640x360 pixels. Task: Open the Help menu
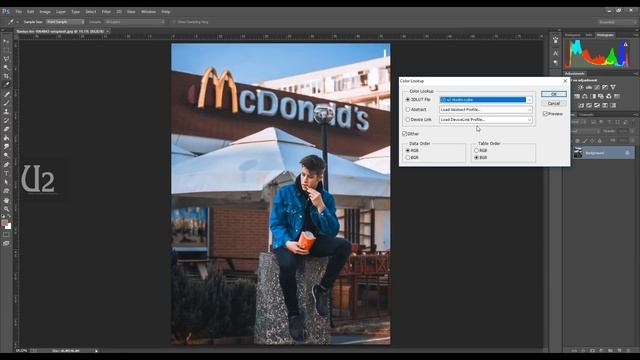(166, 12)
